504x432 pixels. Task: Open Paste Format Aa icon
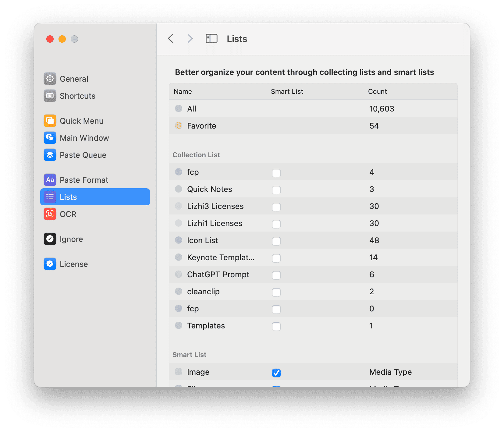(x=50, y=180)
